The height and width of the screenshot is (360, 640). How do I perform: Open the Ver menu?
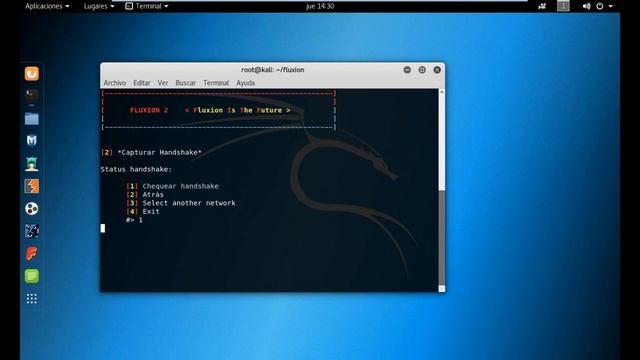(x=163, y=83)
